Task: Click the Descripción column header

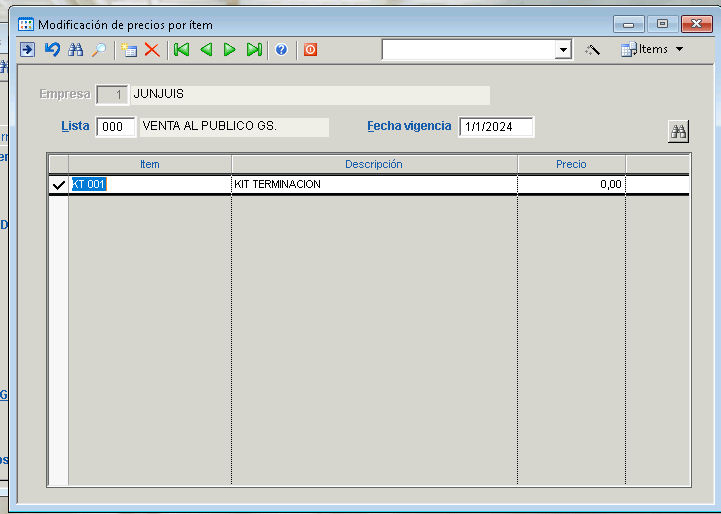Action: click(374, 164)
